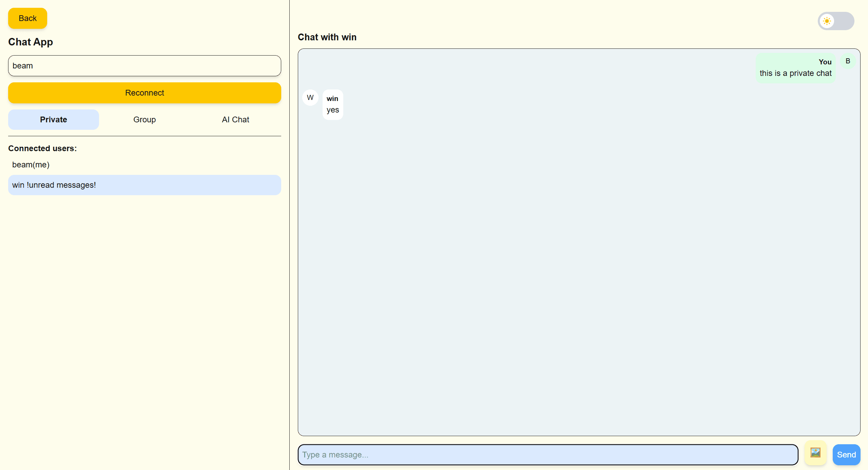Click the 'Chat App' title
The width and height of the screenshot is (868, 470).
pyautogui.click(x=31, y=42)
